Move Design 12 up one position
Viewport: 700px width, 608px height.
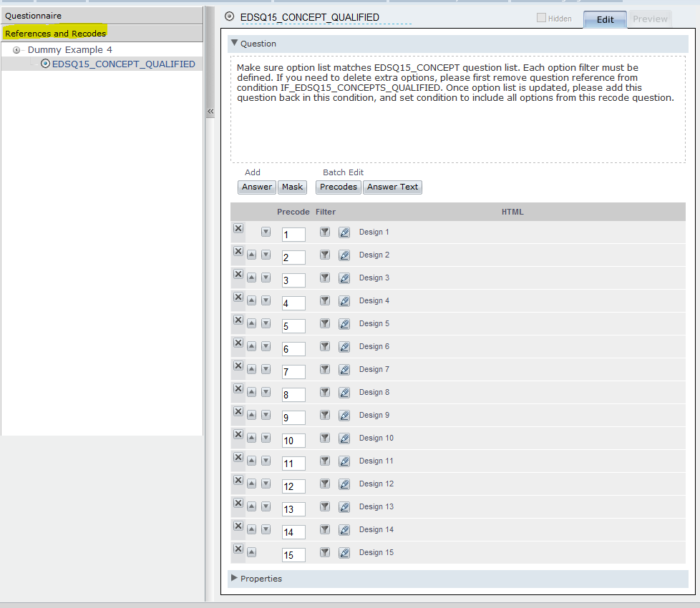(x=252, y=484)
